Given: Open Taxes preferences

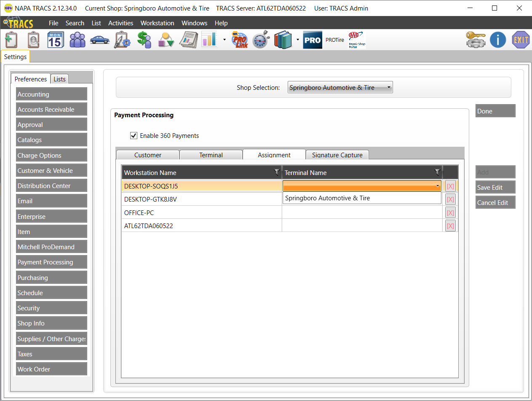Looking at the screenshot, I should (52, 354).
